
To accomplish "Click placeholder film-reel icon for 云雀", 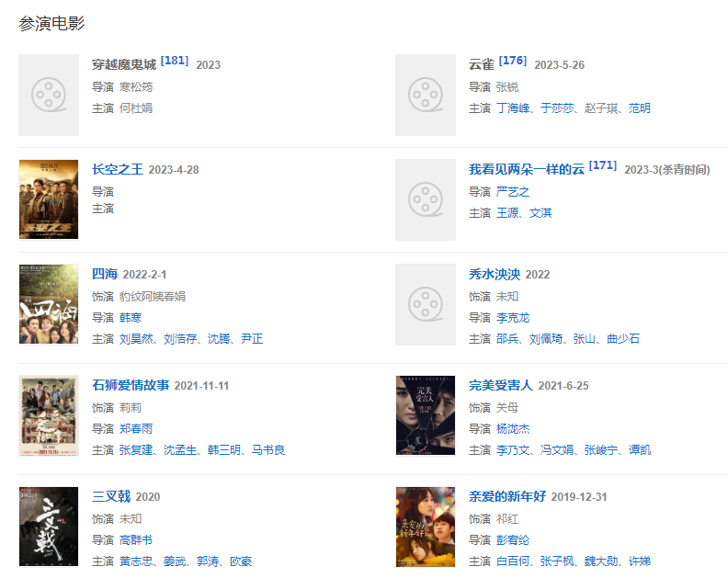I will [426, 95].
